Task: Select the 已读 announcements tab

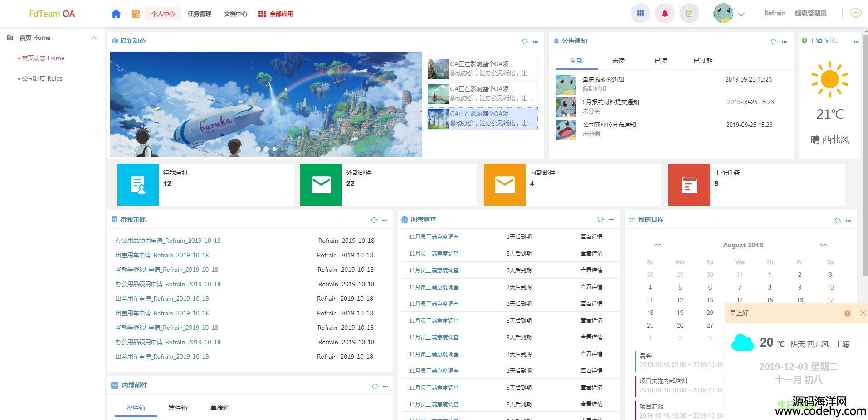Action: [x=661, y=61]
